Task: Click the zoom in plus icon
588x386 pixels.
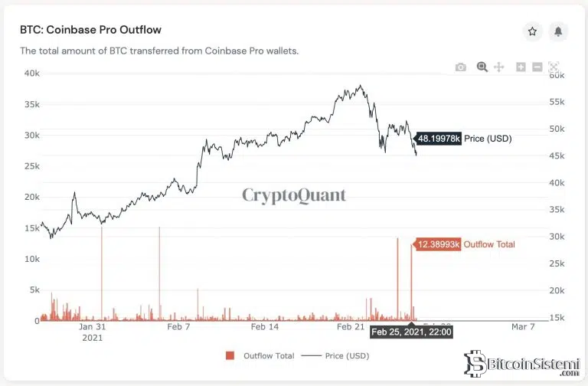Action: pos(521,67)
